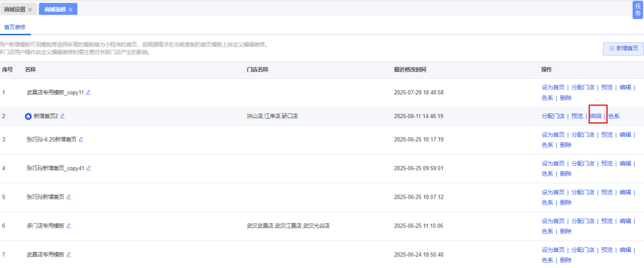Open the 首页装修 sub-tab
The width and height of the screenshot is (644, 268).
[x=15, y=27]
